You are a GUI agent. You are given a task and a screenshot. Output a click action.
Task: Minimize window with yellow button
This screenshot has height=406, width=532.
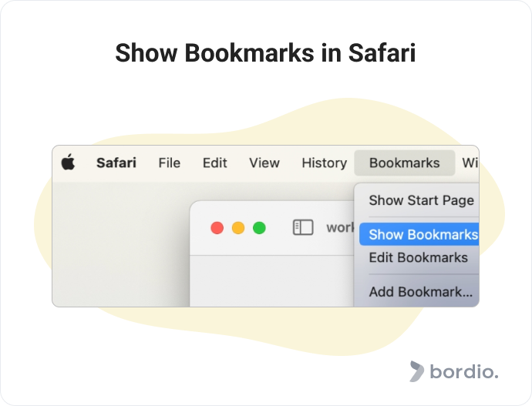pos(238,228)
